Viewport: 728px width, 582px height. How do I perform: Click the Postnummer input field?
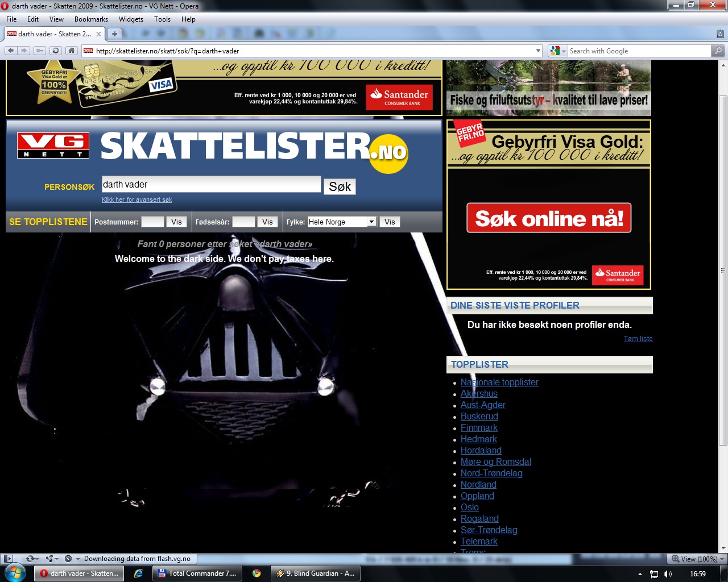[x=152, y=222]
